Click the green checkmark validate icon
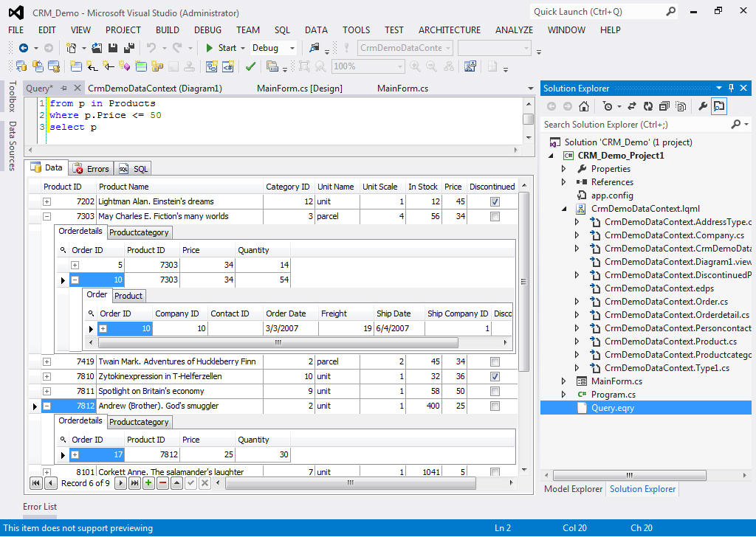Screen dimensions: 756x537 (250, 66)
